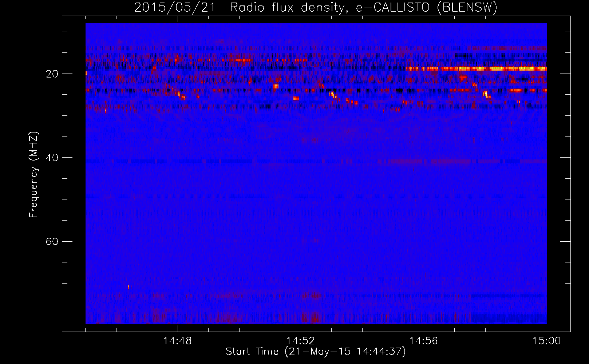Click the '14:48' time tick label

pyautogui.click(x=178, y=341)
